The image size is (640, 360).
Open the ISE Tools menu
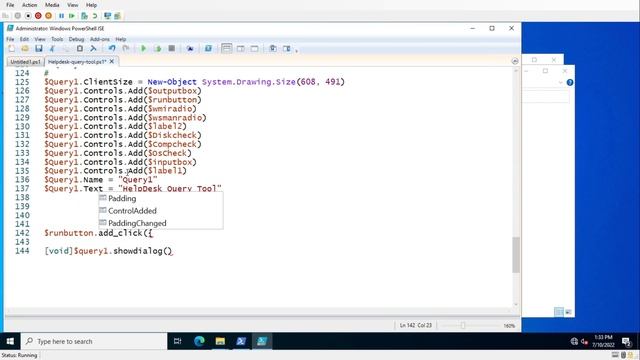tap(57, 39)
